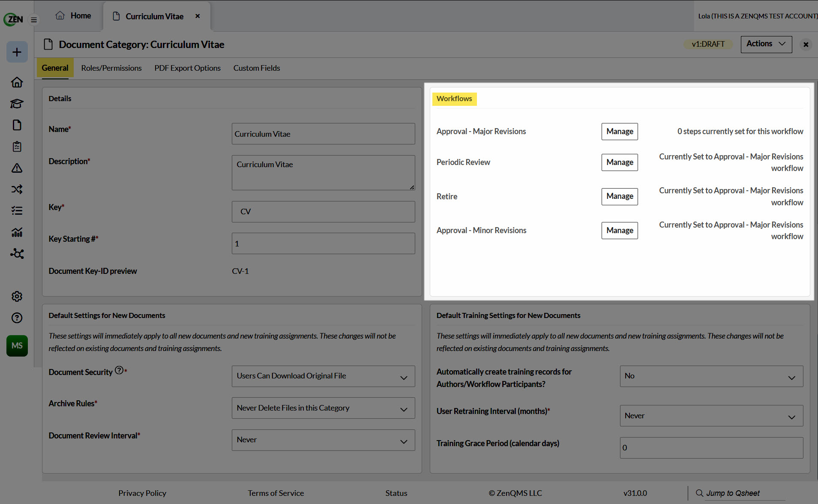The image size is (818, 504).
Task: Open the Training graduation cap icon
Action: tap(17, 104)
